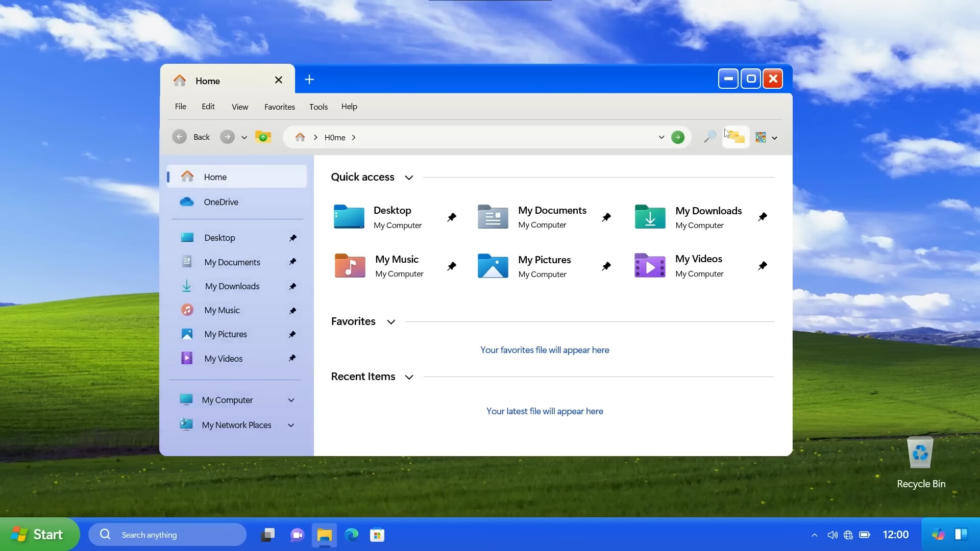The width and height of the screenshot is (980, 551).
Task: Unpin My Videos from Quick access
Action: pos(763,266)
